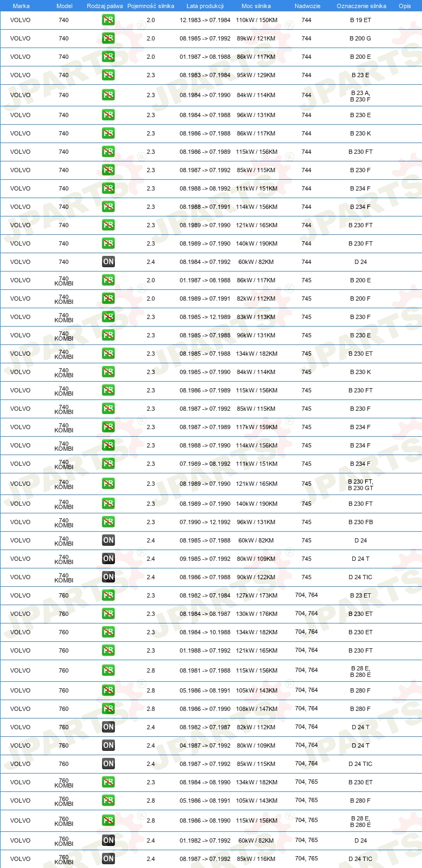Select the 108kW / 147KM power value
The width and height of the screenshot is (422, 868).
[x=256, y=709]
